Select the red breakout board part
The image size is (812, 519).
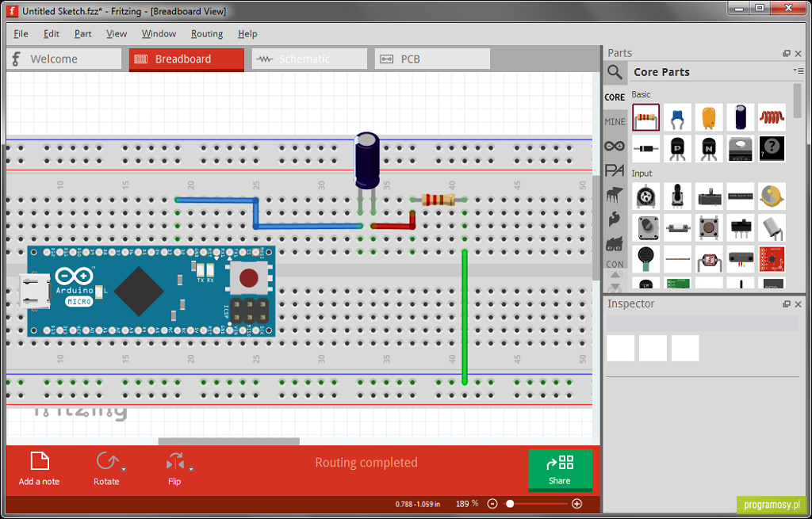coord(772,259)
